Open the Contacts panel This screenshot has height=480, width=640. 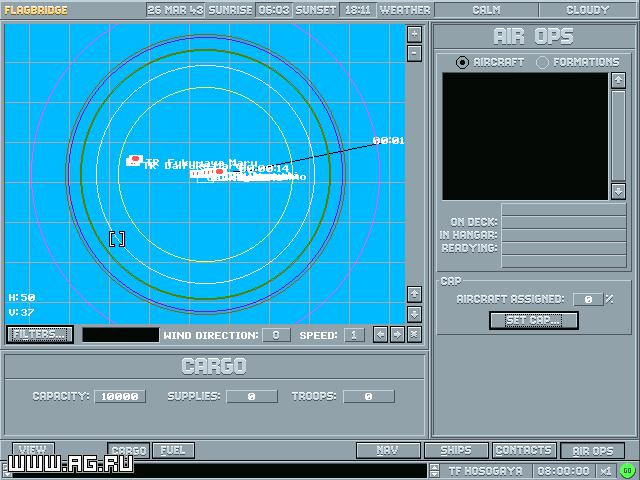tap(524, 451)
